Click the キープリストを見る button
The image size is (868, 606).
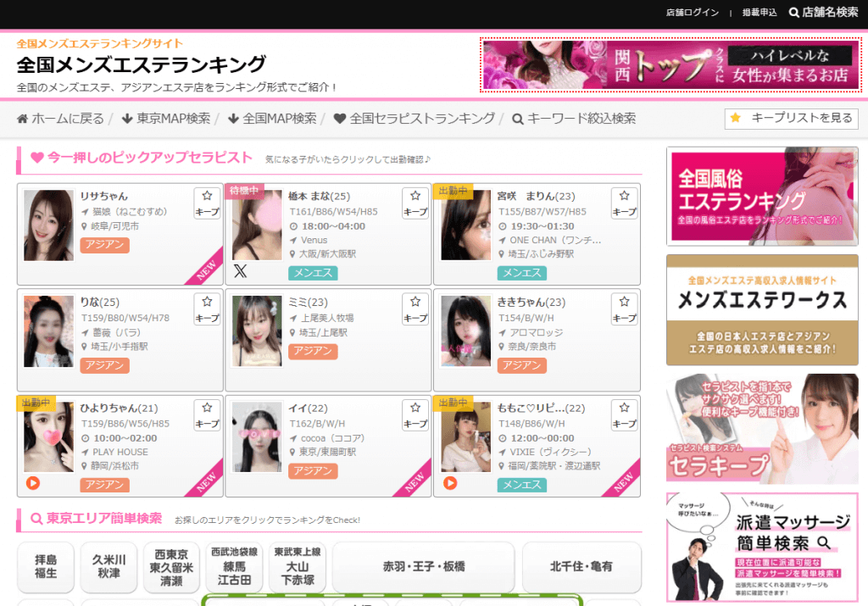coord(792,119)
